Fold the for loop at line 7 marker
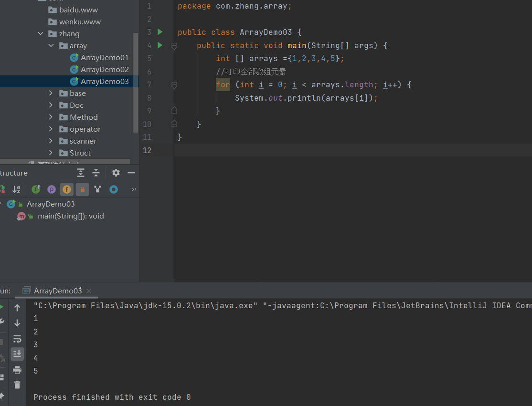The width and height of the screenshot is (532, 406). tap(174, 85)
